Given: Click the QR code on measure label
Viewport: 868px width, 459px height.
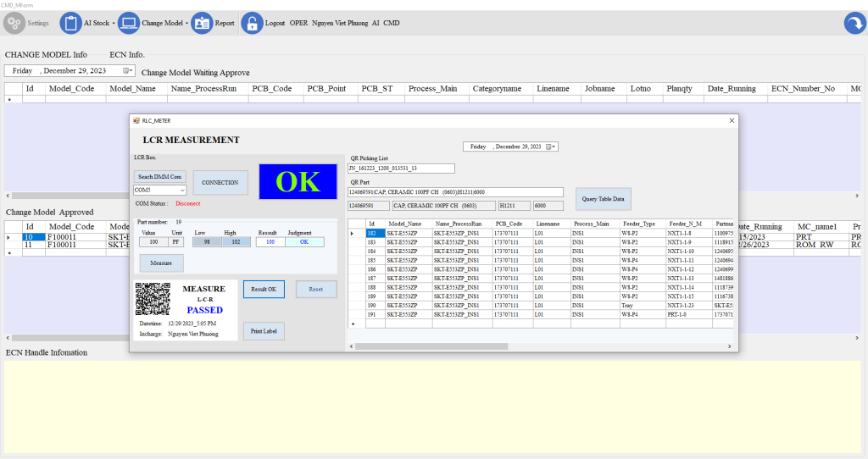Looking at the screenshot, I should [153, 299].
